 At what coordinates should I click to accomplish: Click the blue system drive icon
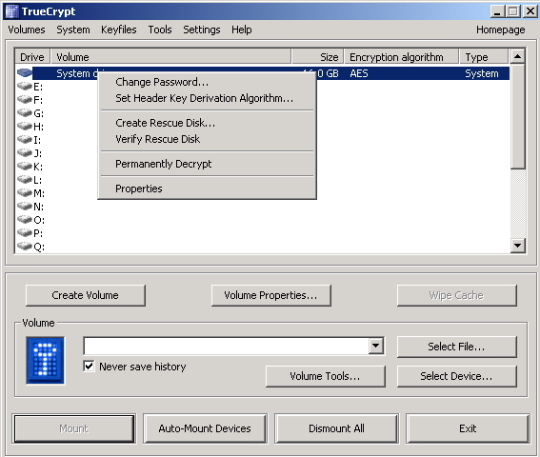point(24,73)
